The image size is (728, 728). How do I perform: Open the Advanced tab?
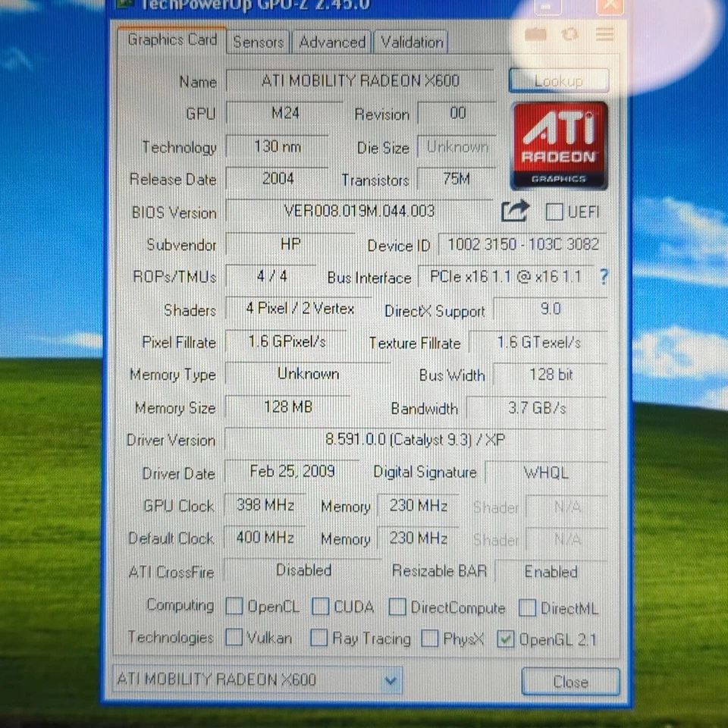click(331, 42)
